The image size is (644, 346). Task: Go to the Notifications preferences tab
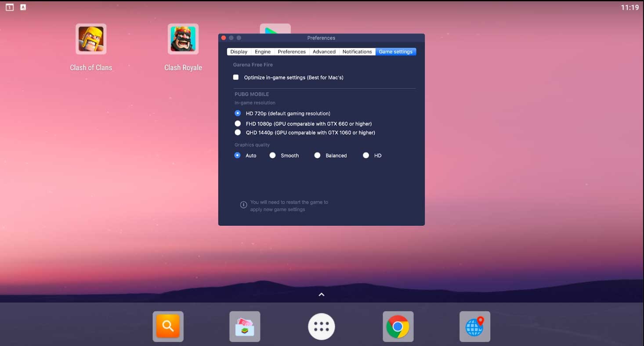click(357, 51)
